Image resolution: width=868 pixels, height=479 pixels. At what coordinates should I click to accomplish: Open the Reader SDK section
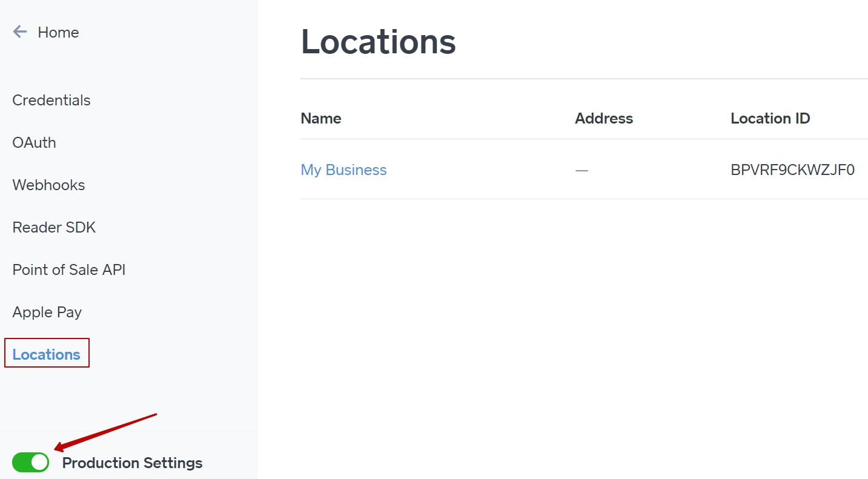pyautogui.click(x=54, y=228)
